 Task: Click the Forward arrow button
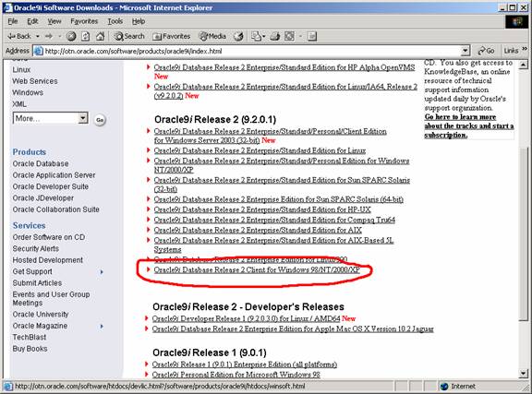[x=49, y=36]
